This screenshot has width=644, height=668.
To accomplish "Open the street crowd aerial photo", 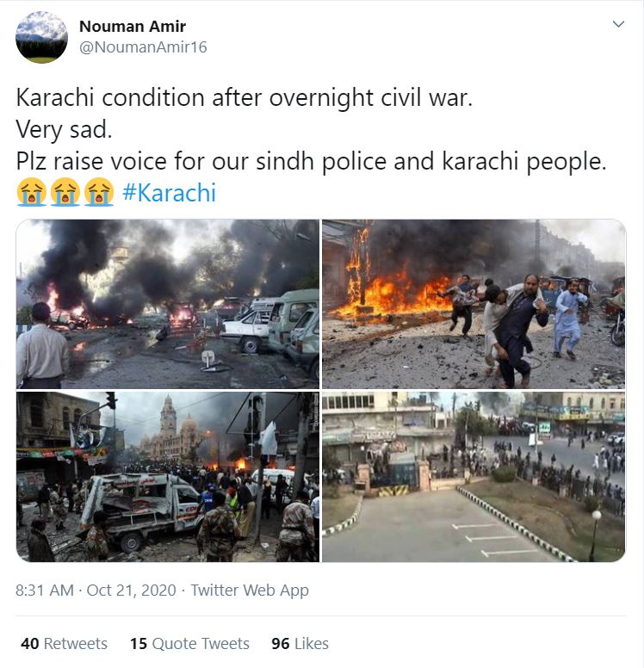I will [474, 477].
